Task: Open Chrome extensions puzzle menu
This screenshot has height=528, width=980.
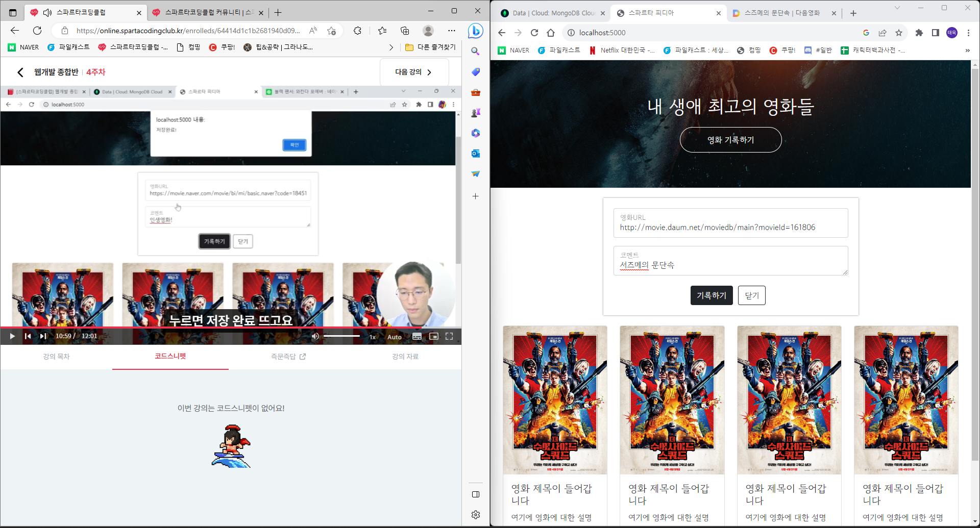Action: click(919, 33)
